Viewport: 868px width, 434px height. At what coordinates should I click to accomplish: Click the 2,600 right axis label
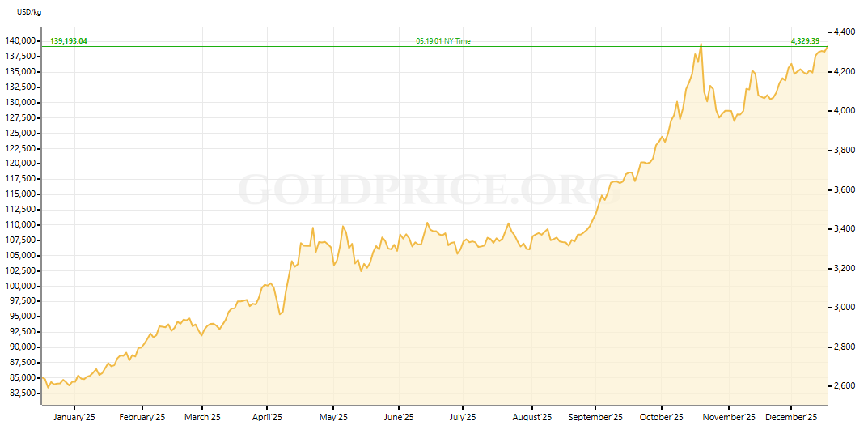(x=843, y=386)
